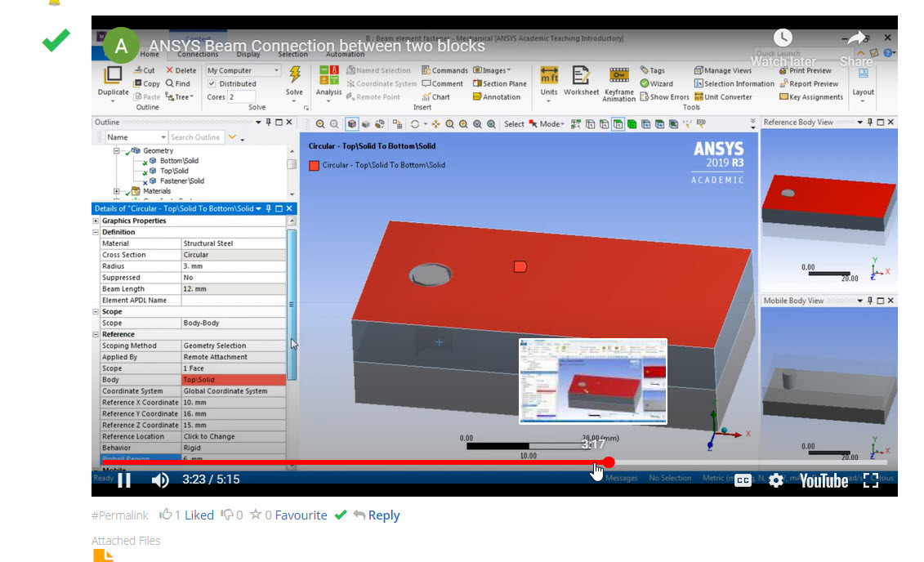Click the red legend swatch for Circular beam
Viewport: 924px width, 562px height.
click(314, 166)
